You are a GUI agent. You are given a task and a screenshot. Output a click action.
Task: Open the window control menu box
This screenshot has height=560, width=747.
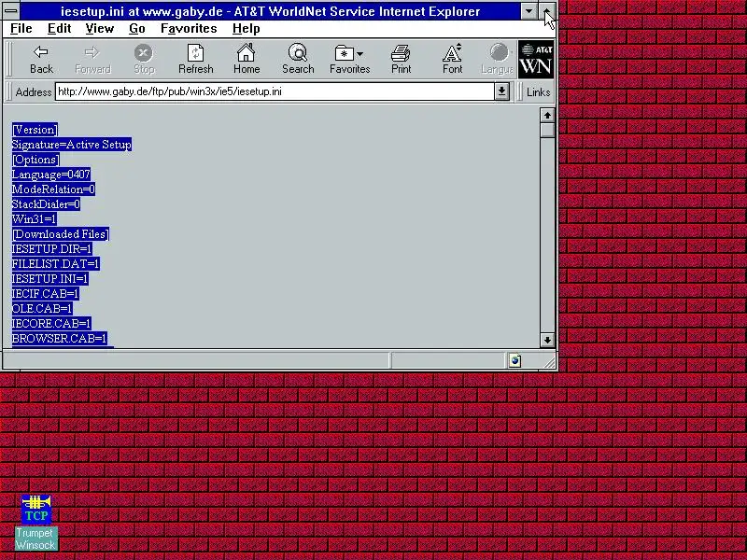(11, 10)
